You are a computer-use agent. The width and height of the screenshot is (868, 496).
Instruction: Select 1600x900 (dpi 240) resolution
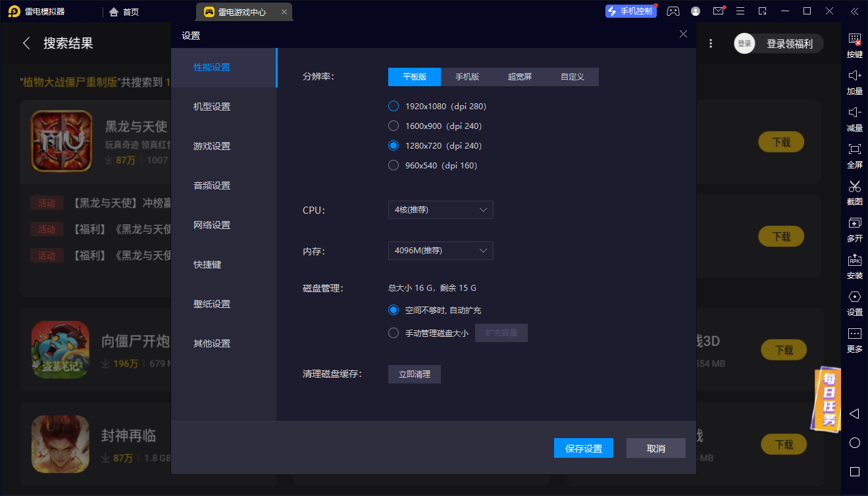tap(394, 126)
